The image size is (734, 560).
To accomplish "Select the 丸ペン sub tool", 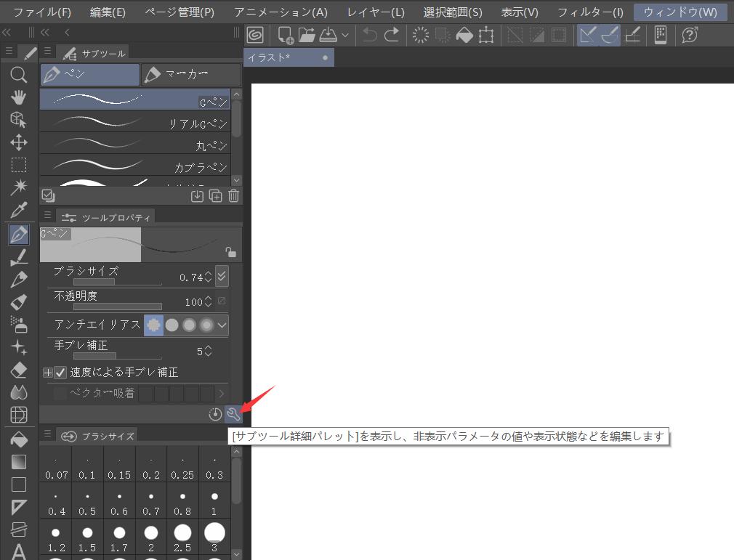I will [135, 145].
